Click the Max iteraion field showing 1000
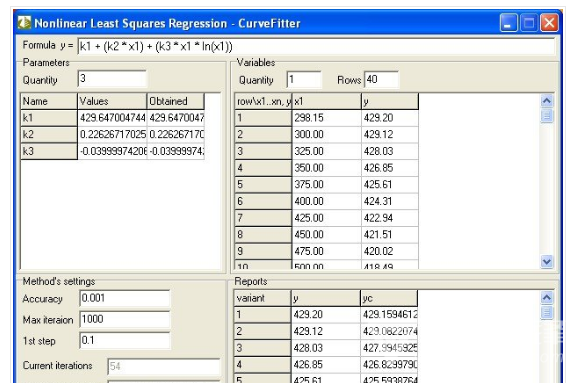 [125, 320]
